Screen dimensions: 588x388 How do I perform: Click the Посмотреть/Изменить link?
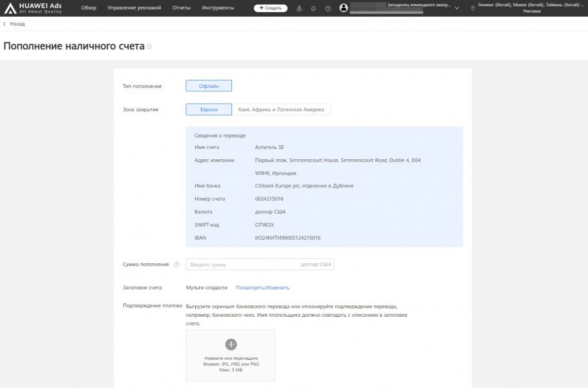tap(262, 287)
